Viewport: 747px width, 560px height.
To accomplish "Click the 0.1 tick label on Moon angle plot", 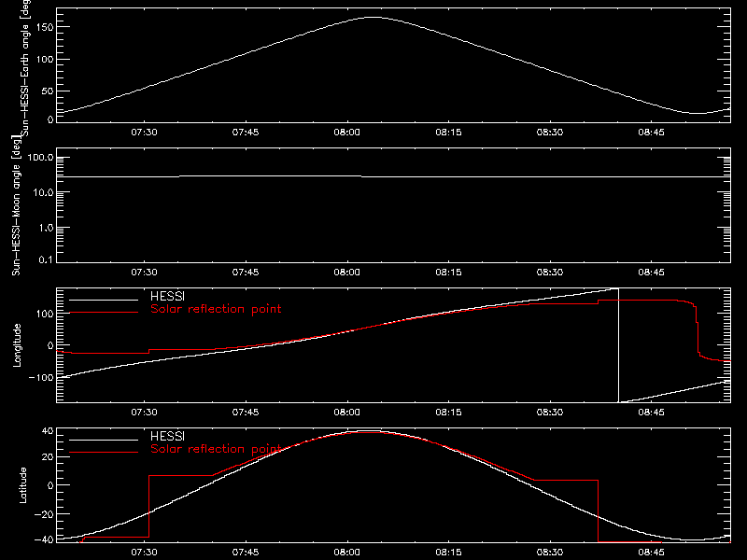I will (46, 259).
